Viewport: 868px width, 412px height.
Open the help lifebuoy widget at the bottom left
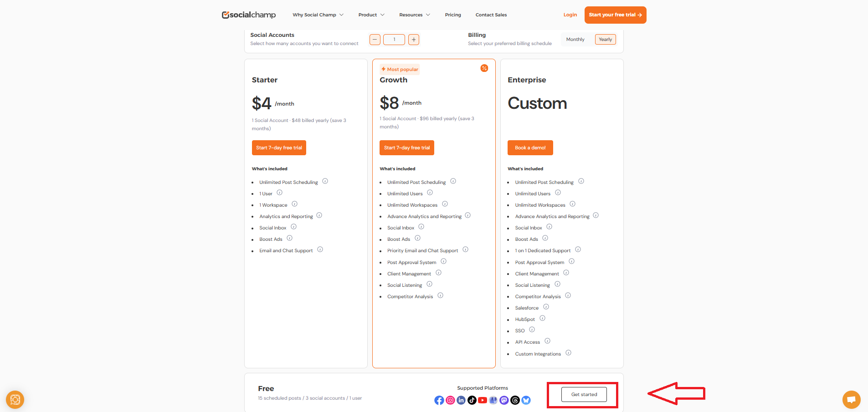[15, 400]
